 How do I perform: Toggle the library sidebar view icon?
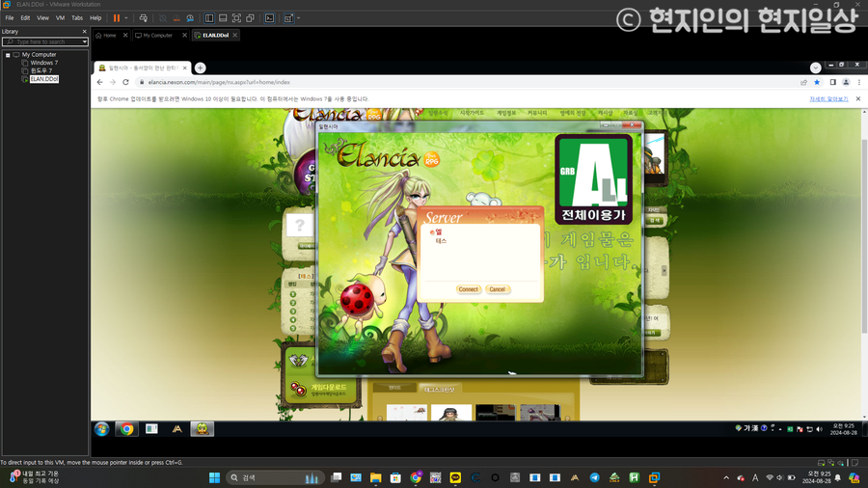(x=209, y=18)
